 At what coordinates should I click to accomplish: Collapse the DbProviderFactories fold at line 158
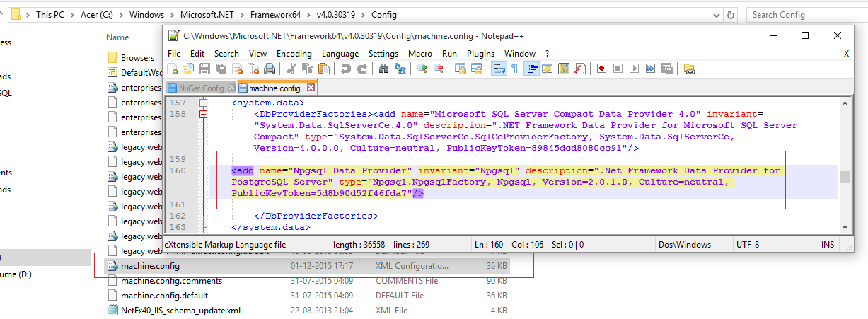tap(204, 114)
